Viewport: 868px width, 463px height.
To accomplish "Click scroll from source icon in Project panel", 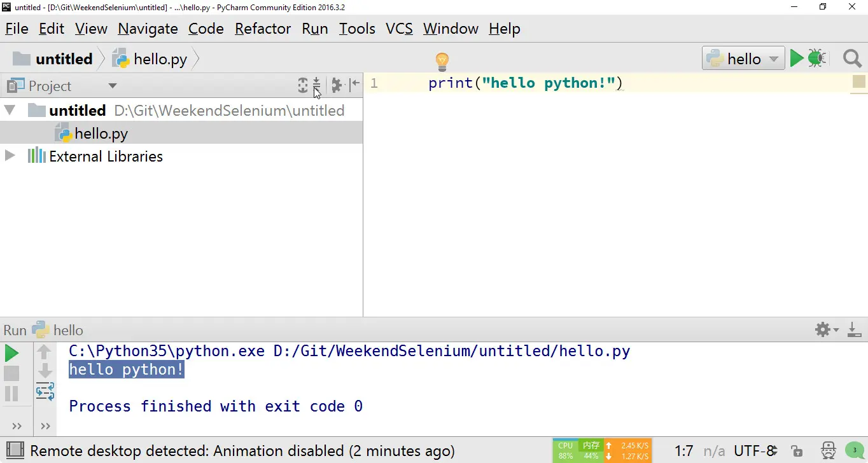I will tap(303, 85).
